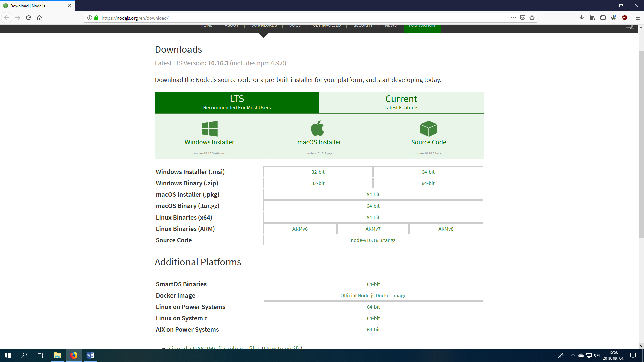
Task: Download macOS Installer (.pkg) 64-bit
Action: pyautogui.click(x=373, y=194)
